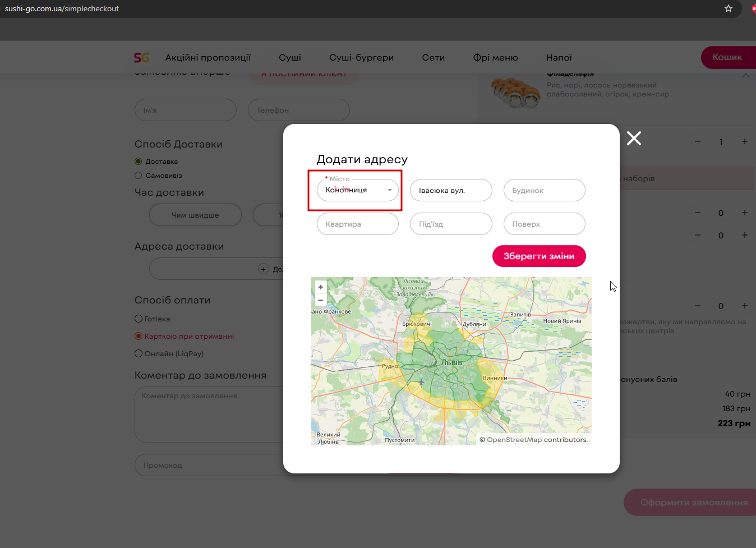Save address with Зберегти зміни
Viewport: 756px width, 548px height.
click(539, 256)
